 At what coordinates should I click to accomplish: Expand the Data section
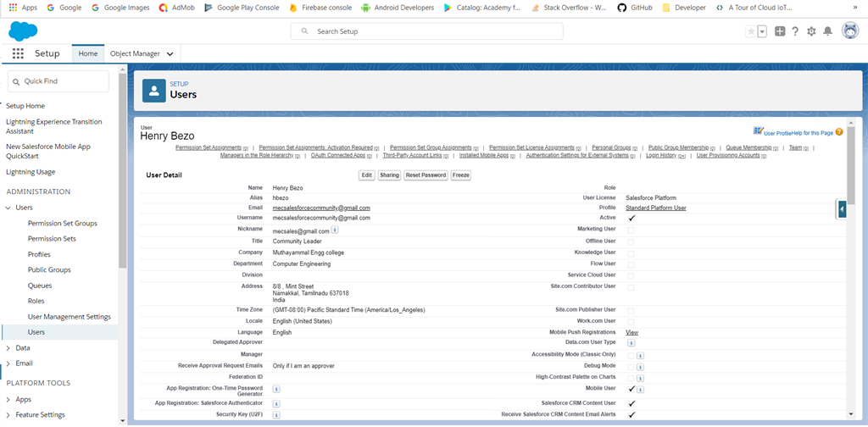[x=8, y=348]
